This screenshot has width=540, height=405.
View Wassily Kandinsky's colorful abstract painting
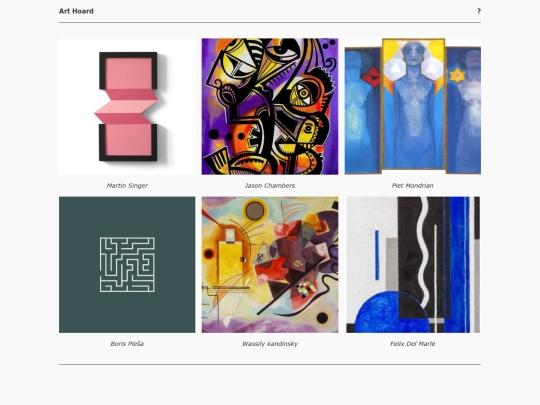(x=270, y=264)
